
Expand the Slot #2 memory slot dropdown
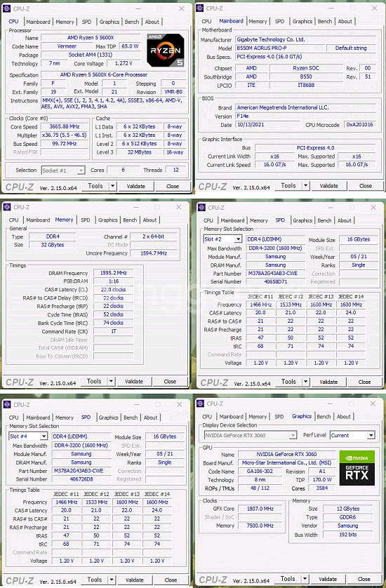[x=238, y=239]
